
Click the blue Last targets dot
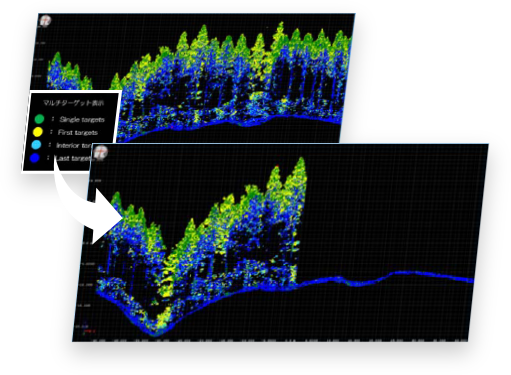tap(35, 158)
